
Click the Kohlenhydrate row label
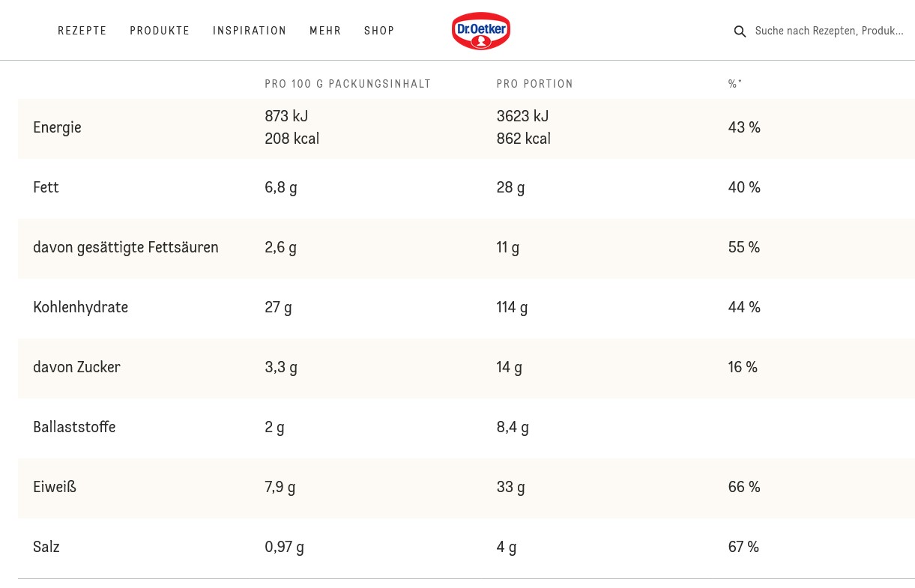click(81, 307)
